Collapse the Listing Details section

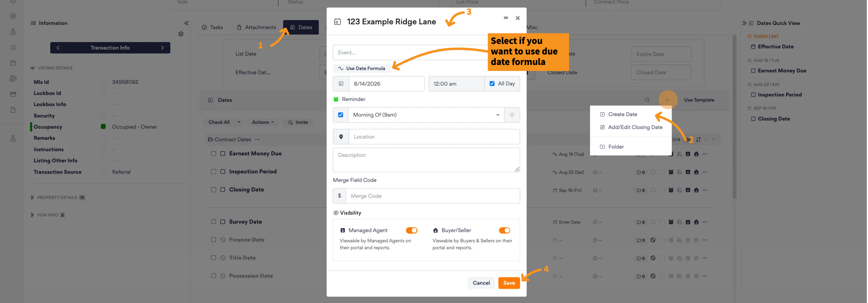[32, 68]
